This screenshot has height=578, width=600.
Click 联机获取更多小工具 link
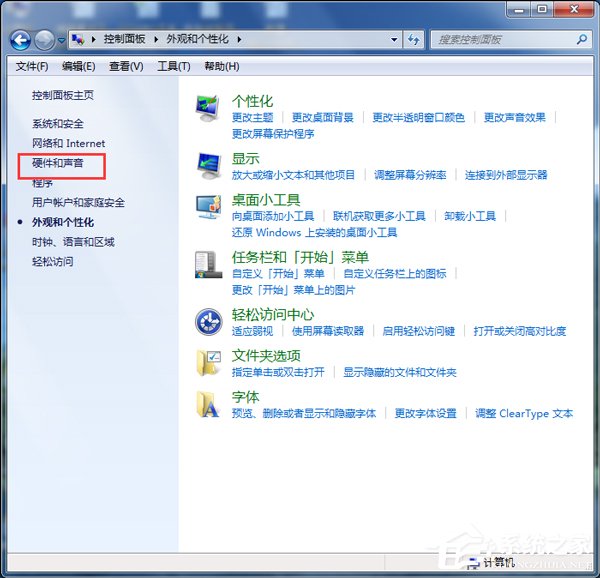click(x=379, y=217)
